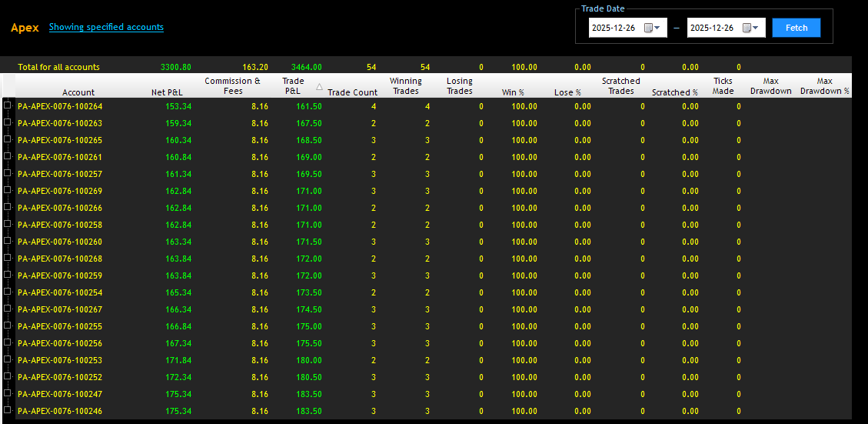Select account name PA-APEX-0076-100260
Viewport: 868px width, 424px height.
point(60,242)
